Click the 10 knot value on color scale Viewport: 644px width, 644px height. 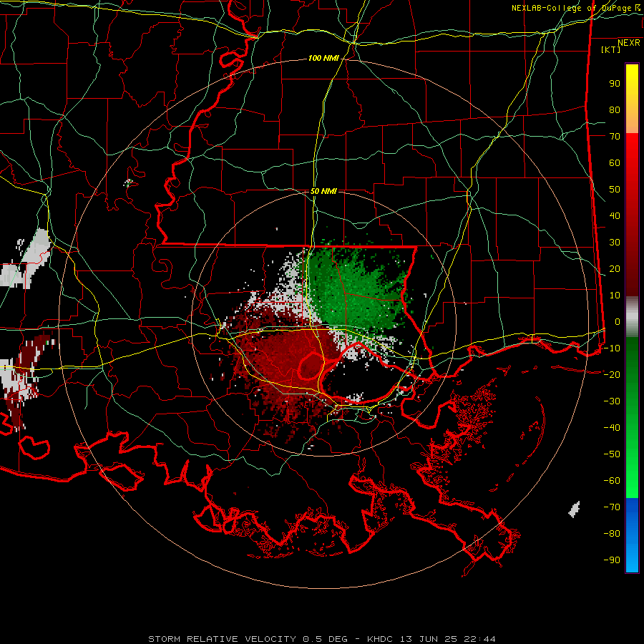pos(615,296)
